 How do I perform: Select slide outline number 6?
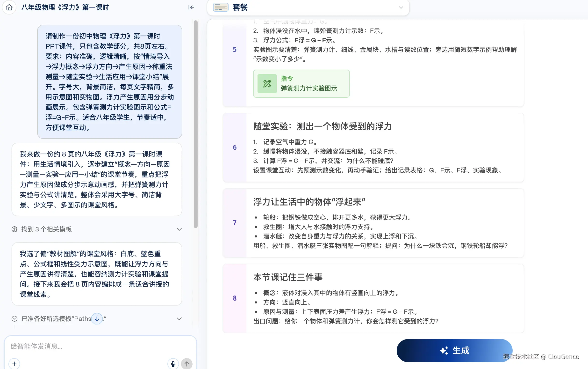point(235,148)
